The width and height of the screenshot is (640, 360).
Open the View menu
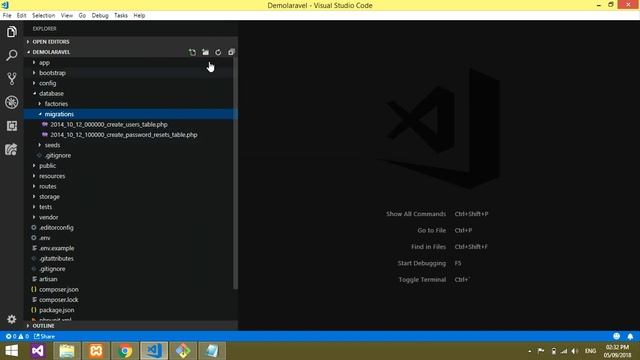tap(67, 16)
